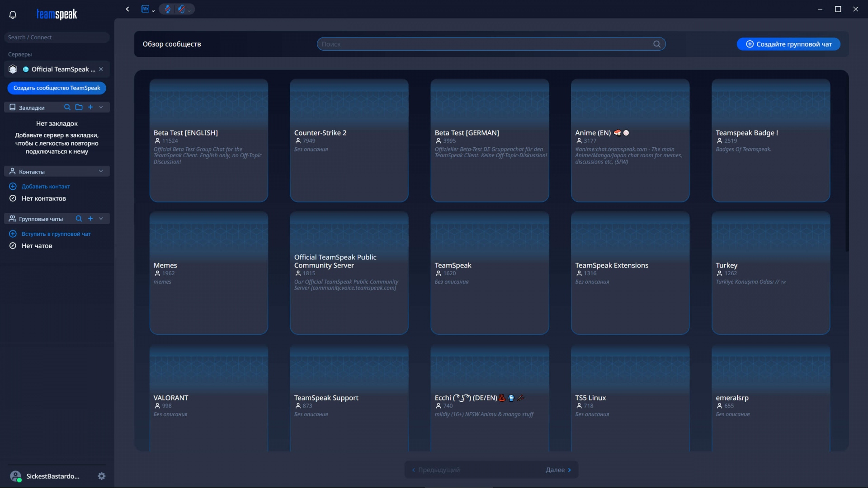
Task: Click the stacked-layers server icon
Action: click(x=13, y=69)
